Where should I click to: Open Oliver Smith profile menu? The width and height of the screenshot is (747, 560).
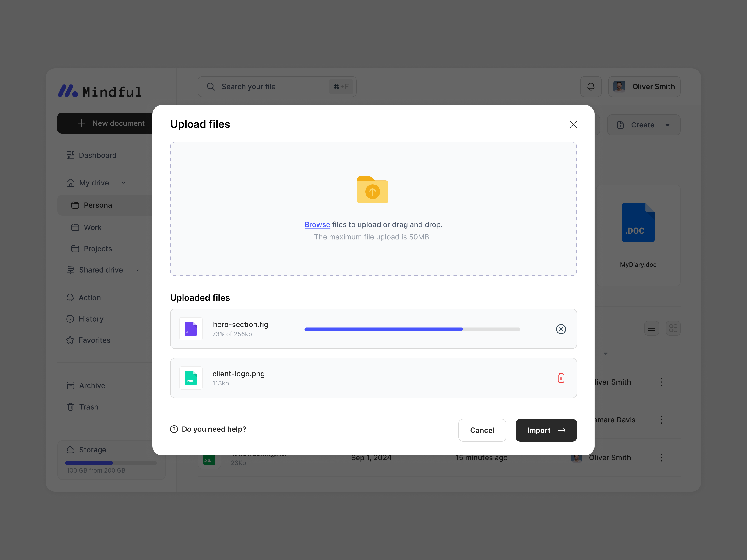(x=644, y=86)
